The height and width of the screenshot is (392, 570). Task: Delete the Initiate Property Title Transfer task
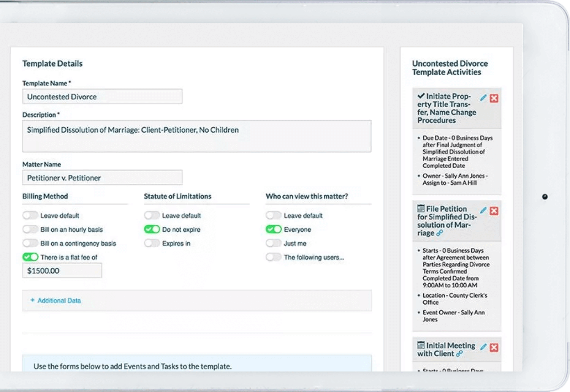(494, 98)
